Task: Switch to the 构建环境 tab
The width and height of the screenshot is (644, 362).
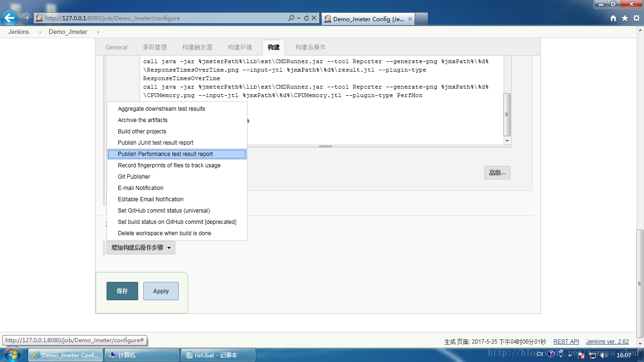Action: [240, 47]
